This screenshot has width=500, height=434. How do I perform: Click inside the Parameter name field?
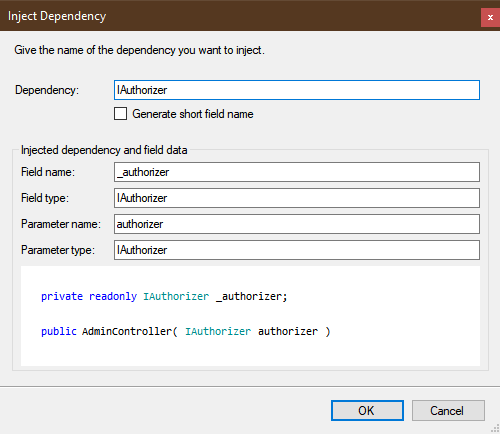(297, 224)
